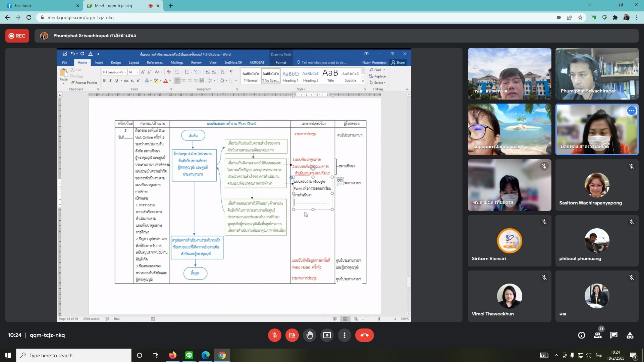This screenshot has width=644, height=362.
Task: Open Chrome three-dot menu
Action: [x=637, y=17]
